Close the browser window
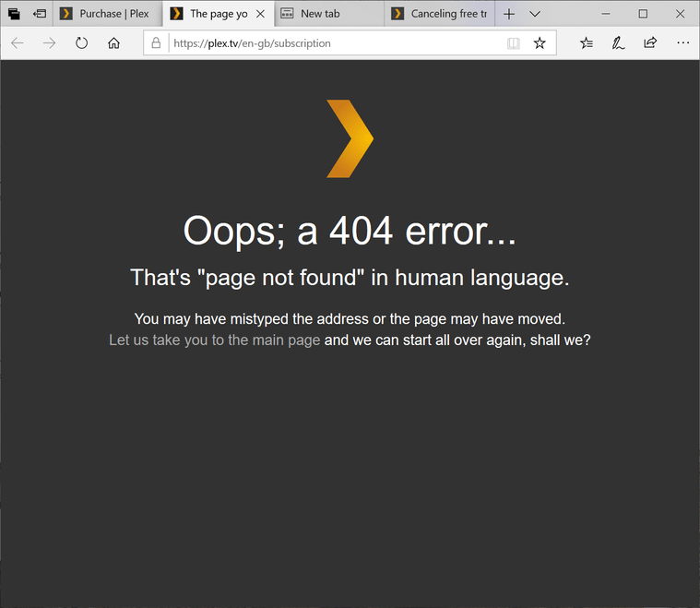Image resolution: width=700 pixels, height=608 pixels. point(680,14)
